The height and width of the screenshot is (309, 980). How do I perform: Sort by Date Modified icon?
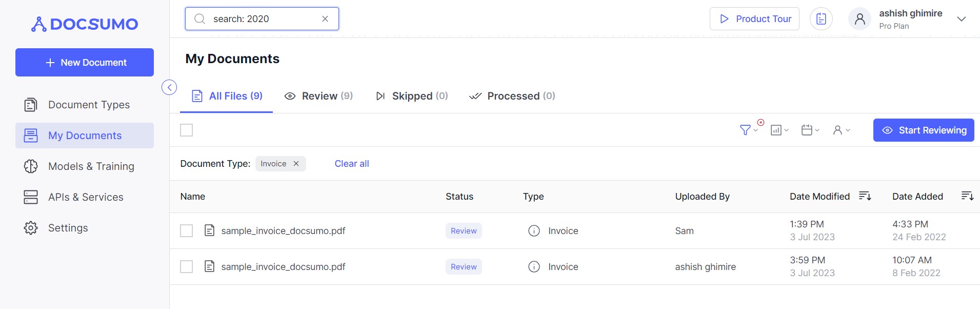(x=865, y=196)
